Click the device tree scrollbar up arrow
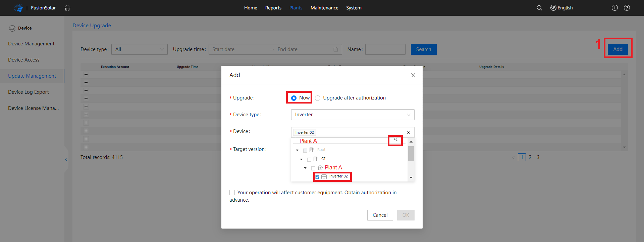Image resolution: width=644 pixels, height=242 pixels. pos(411,142)
